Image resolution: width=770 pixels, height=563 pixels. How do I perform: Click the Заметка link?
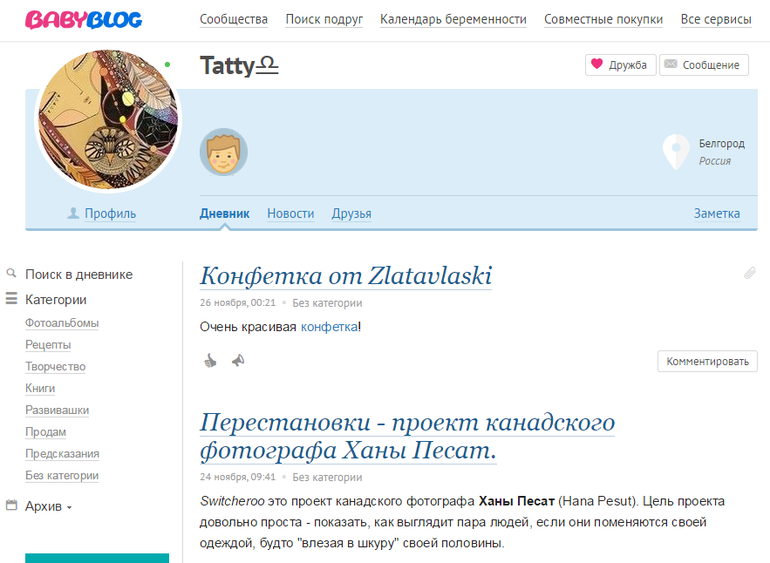click(x=717, y=214)
